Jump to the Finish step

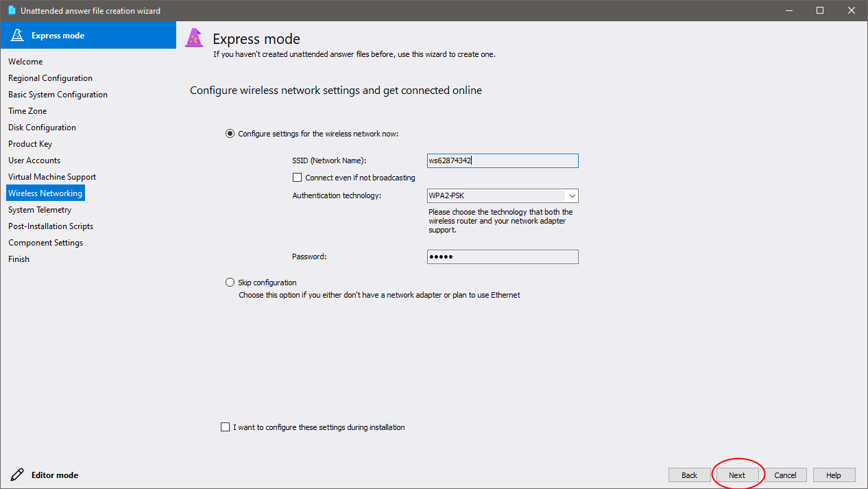[x=19, y=259]
